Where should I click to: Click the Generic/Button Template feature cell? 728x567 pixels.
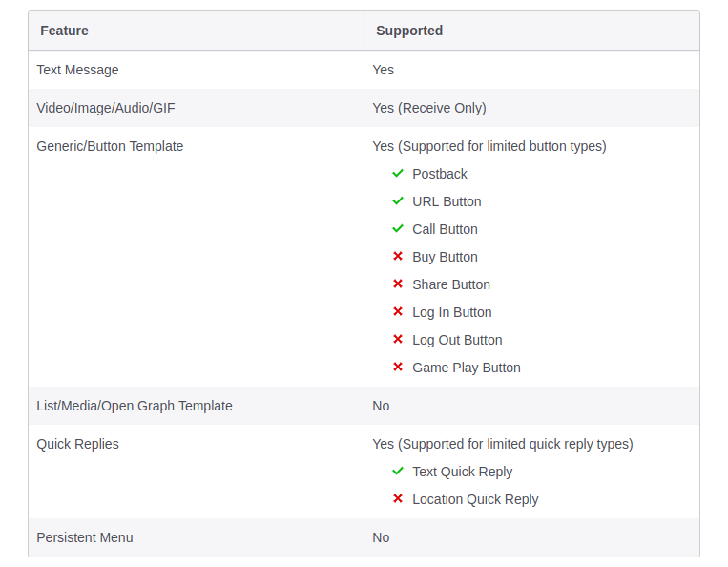click(x=110, y=146)
